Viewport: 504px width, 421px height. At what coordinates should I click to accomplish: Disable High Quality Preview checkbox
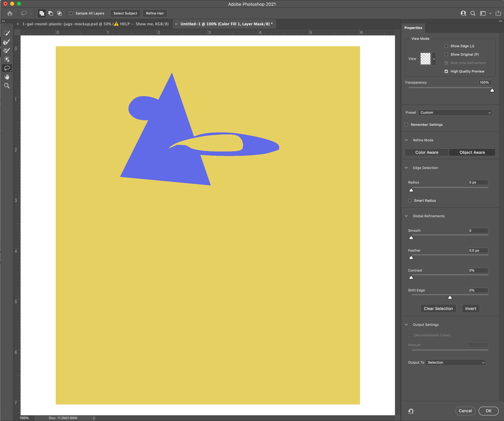446,72
